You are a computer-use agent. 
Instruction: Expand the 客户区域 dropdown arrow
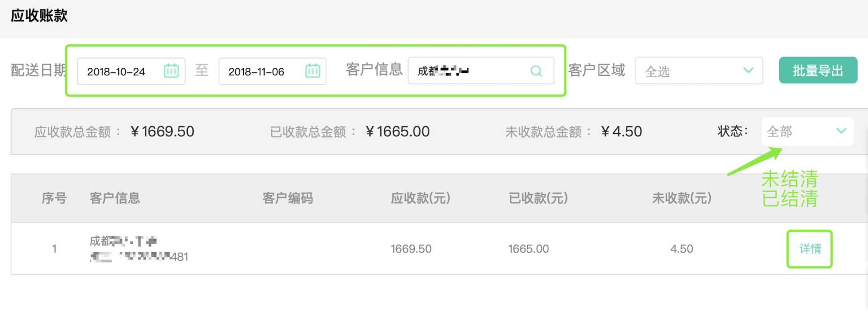748,70
